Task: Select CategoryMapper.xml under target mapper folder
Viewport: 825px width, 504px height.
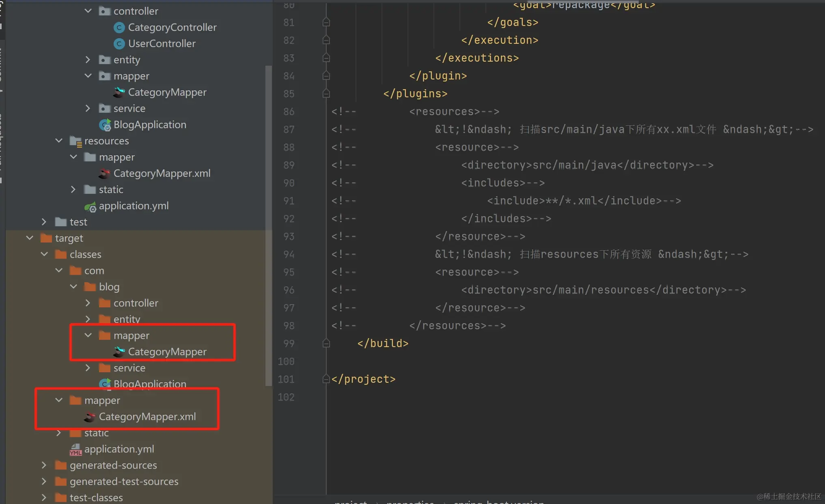Action: 147,417
